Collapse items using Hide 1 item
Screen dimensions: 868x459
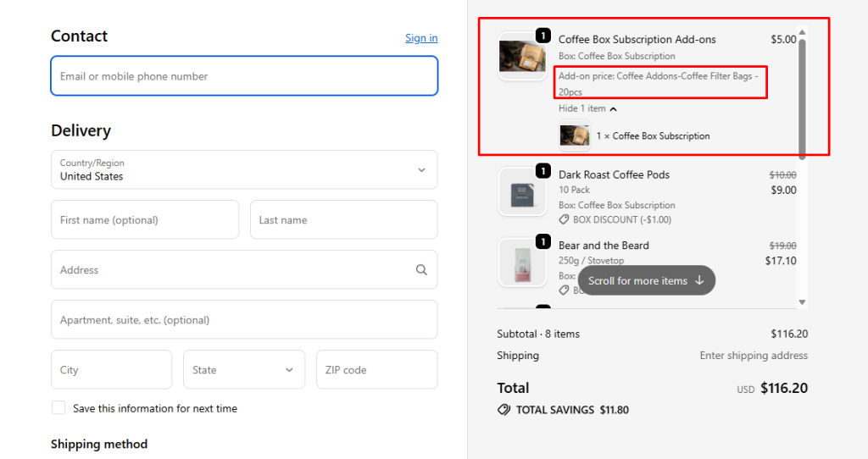coord(587,108)
